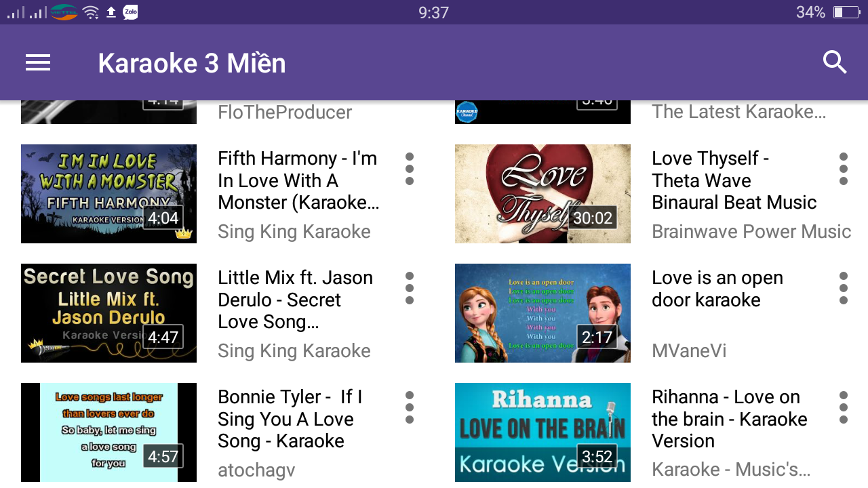This screenshot has height=488, width=868.
Task: Open options for Little Mix Secret Love Song
Action: point(410,288)
